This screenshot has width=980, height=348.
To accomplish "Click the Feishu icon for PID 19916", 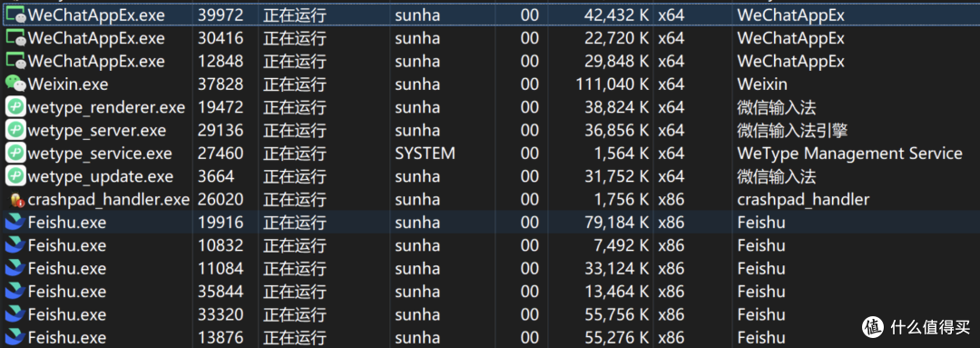I will click(x=15, y=223).
